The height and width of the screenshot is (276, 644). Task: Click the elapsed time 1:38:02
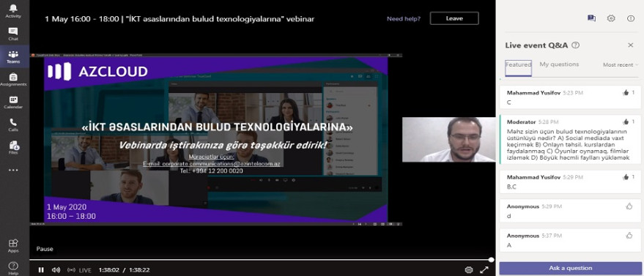tap(109, 270)
